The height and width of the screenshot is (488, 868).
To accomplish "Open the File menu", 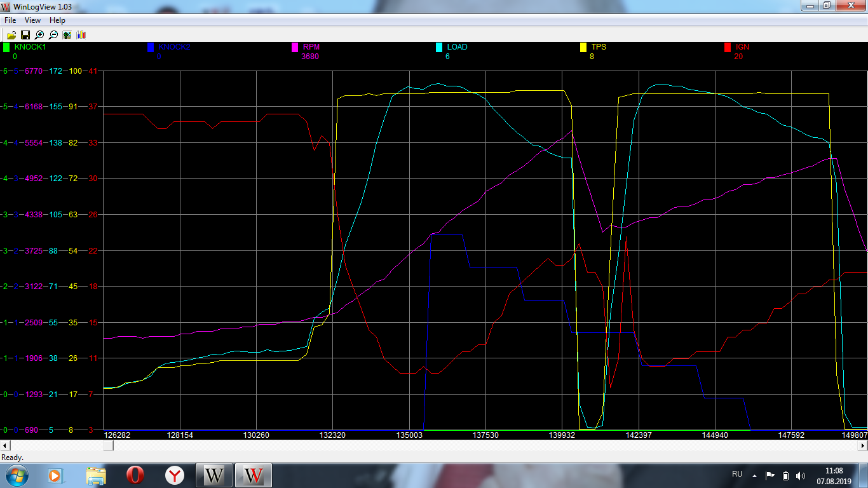I will point(10,20).
